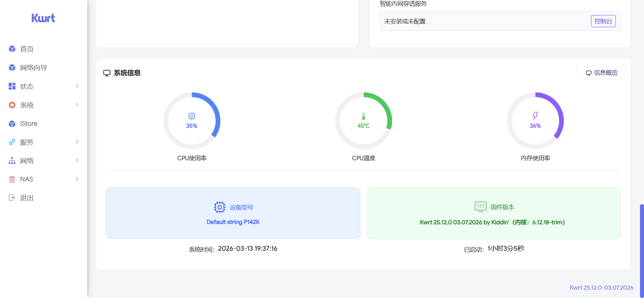Open the 网络向导 menu item
The width and height of the screenshot is (644, 298).
coord(34,68)
